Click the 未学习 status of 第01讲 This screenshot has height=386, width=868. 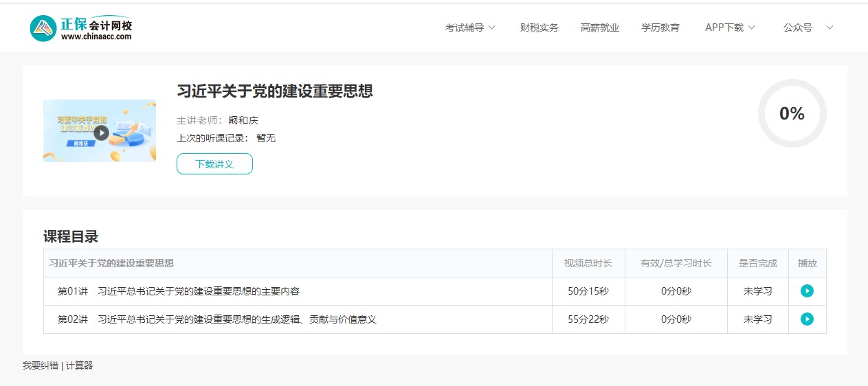[x=757, y=291]
